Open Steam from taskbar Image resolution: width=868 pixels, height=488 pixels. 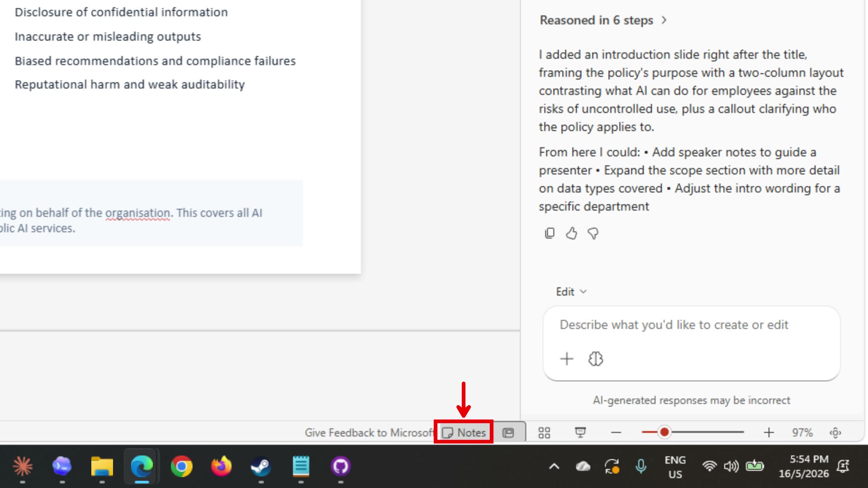(261, 466)
